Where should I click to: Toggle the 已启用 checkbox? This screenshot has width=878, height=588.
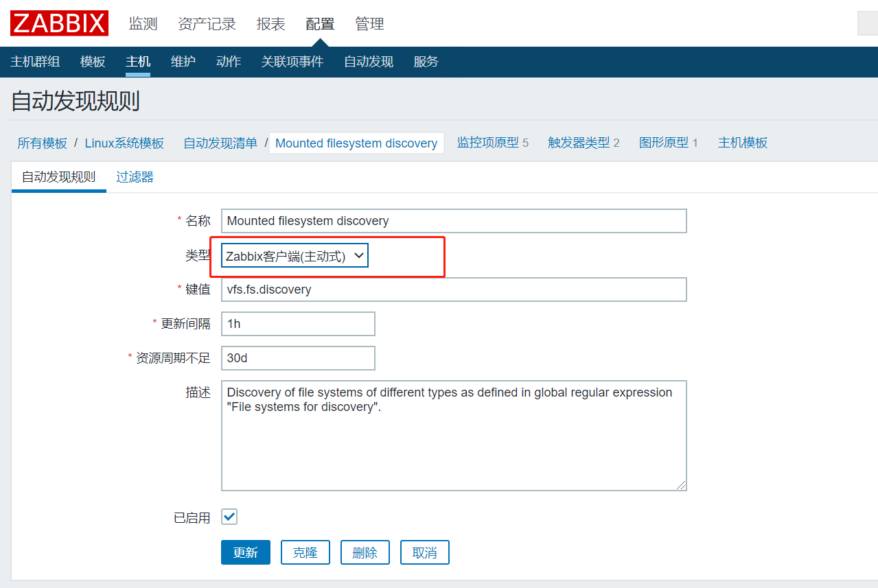click(x=229, y=517)
